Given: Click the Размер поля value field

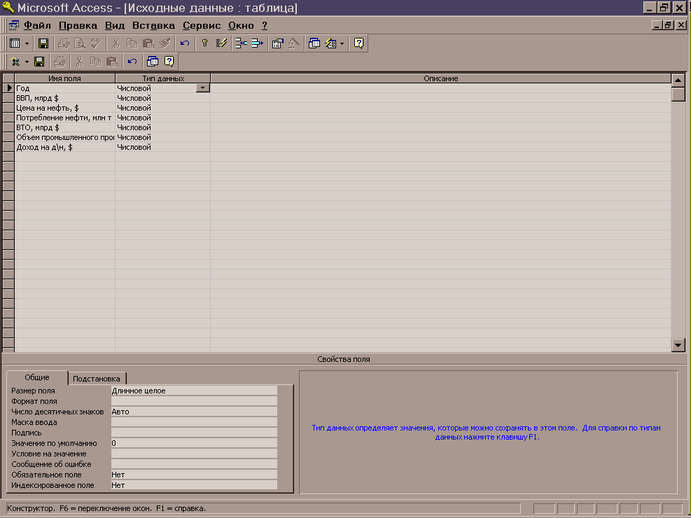Looking at the screenshot, I should coord(192,390).
